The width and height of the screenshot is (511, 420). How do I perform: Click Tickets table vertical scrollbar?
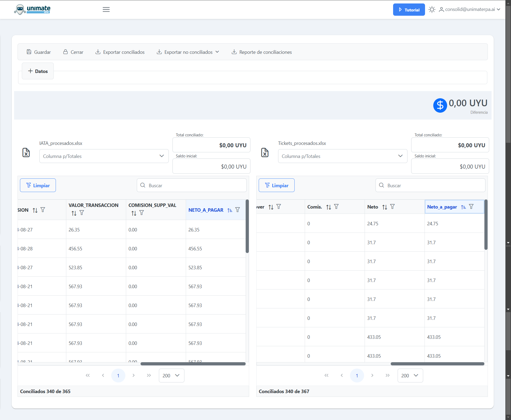click(486, 225)
